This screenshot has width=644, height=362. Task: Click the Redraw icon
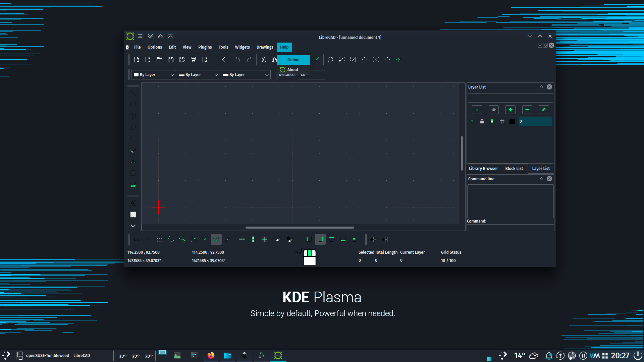pyautogui.click(x=330, y=60)
